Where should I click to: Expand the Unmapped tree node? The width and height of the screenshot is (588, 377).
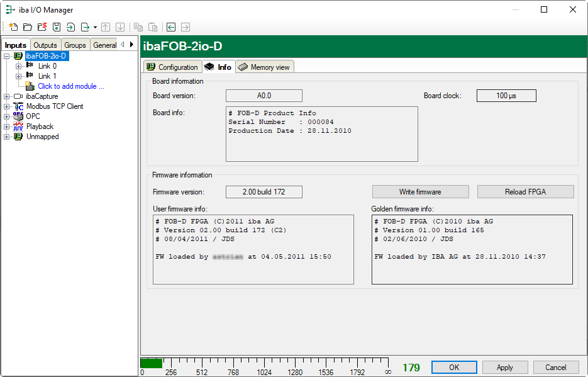coord(7,137)
